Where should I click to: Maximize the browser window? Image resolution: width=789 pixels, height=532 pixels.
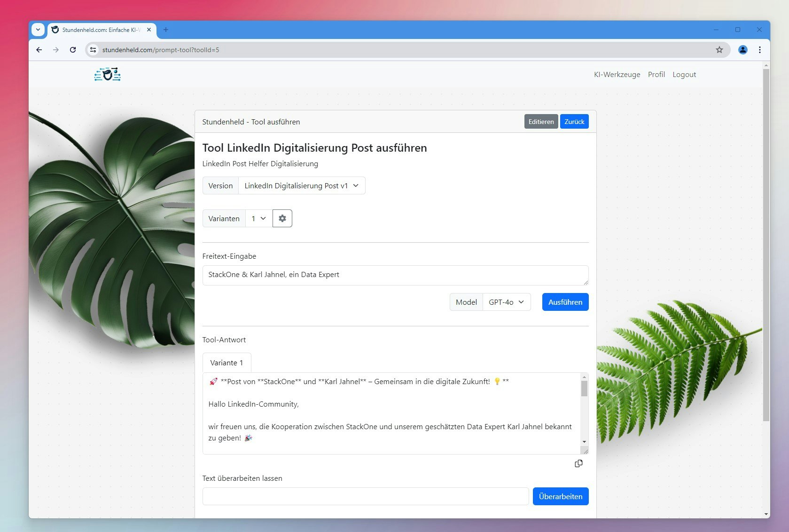pyautogui.click(x=737, y=30)
